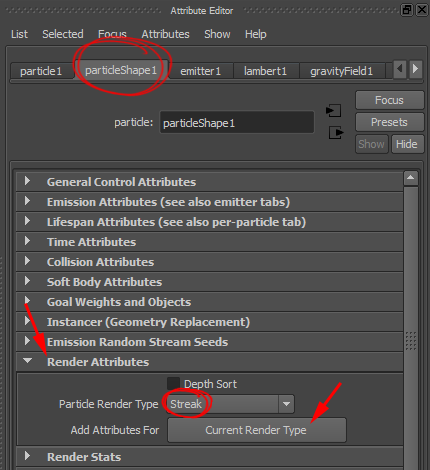Open the Help menu
This screenshot has height=470, width=430.
pos(256,34)
